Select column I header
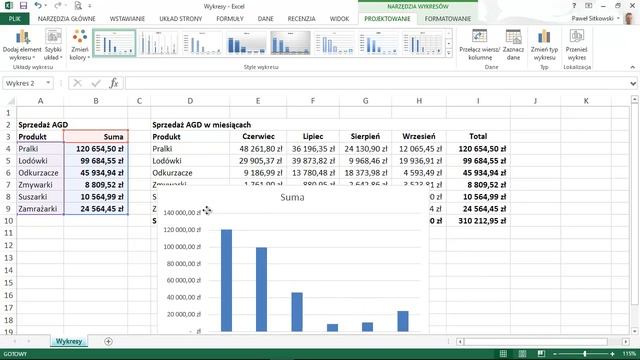This screenshot has width=640, height=360. click(x=478, y=101)
